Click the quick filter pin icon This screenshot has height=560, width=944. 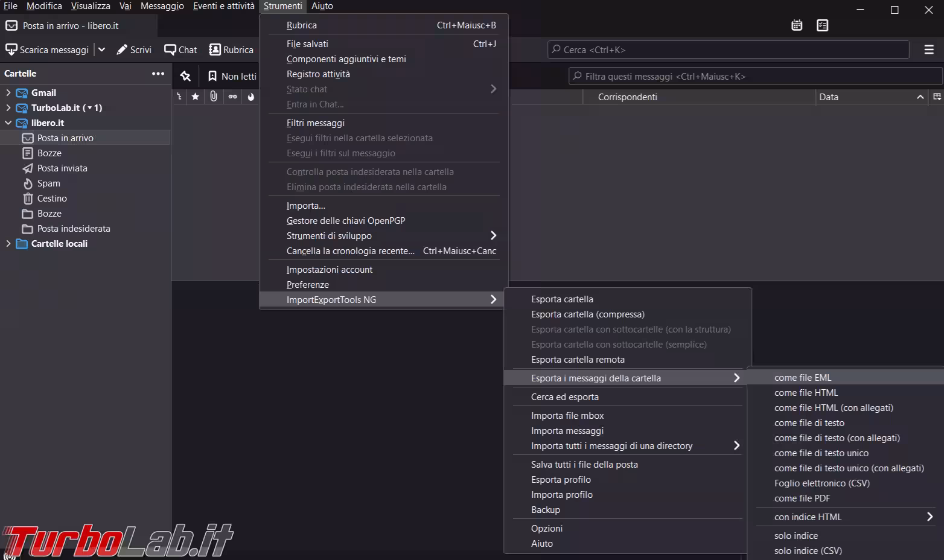point(185,76)
